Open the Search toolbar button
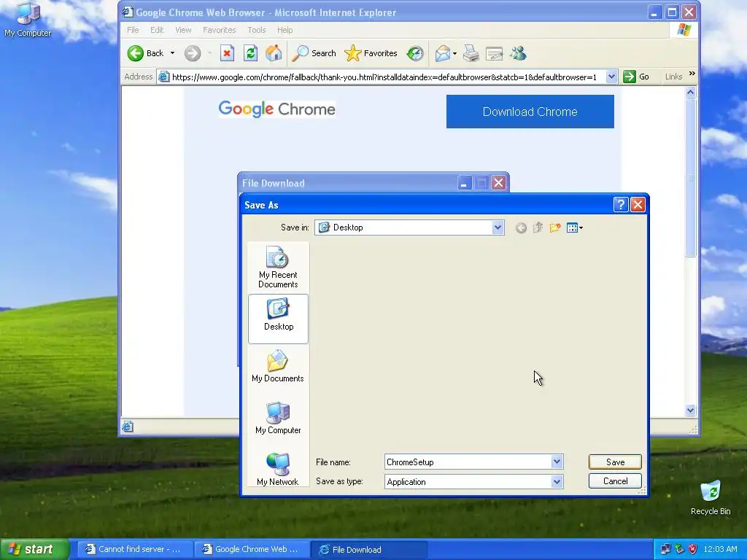747x560 pixels. 314,53
